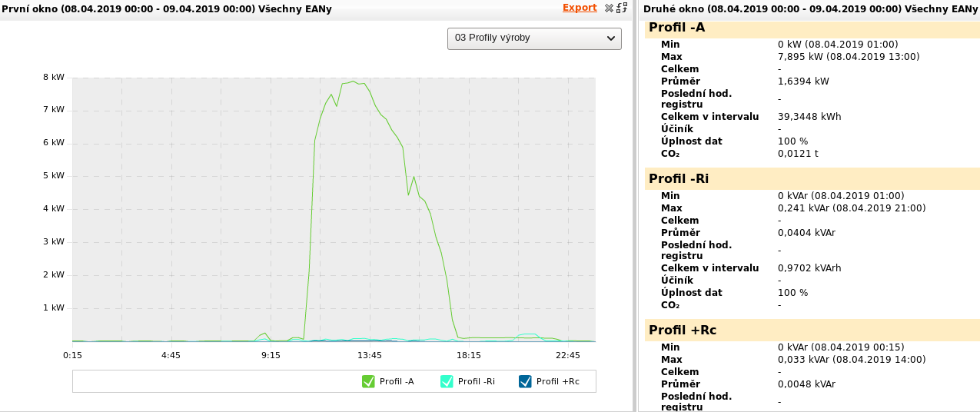The image size is (980, 412).
Task: Click the max value '0,241 kVAr (08.04.2019 21:00)'
Action: [x=852, y=208]
